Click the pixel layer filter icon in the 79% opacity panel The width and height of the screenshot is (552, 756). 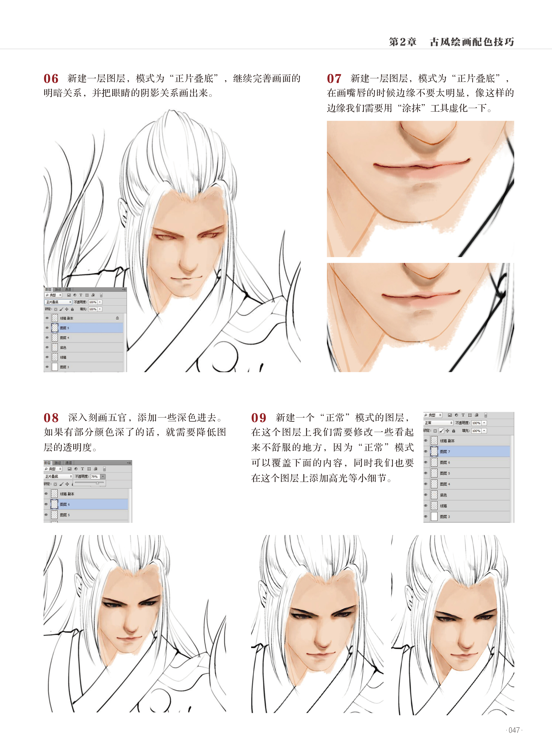[x=70, y=469]
